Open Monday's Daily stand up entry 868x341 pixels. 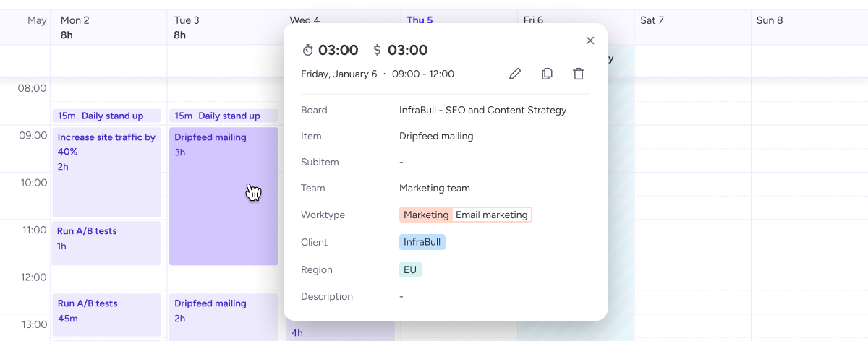point(107,116)
